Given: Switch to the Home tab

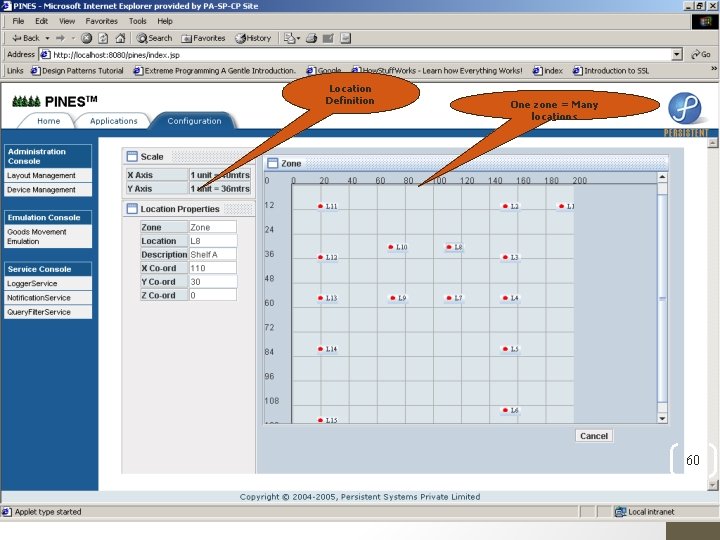Looking at the screenshot, I should point(49,121).
